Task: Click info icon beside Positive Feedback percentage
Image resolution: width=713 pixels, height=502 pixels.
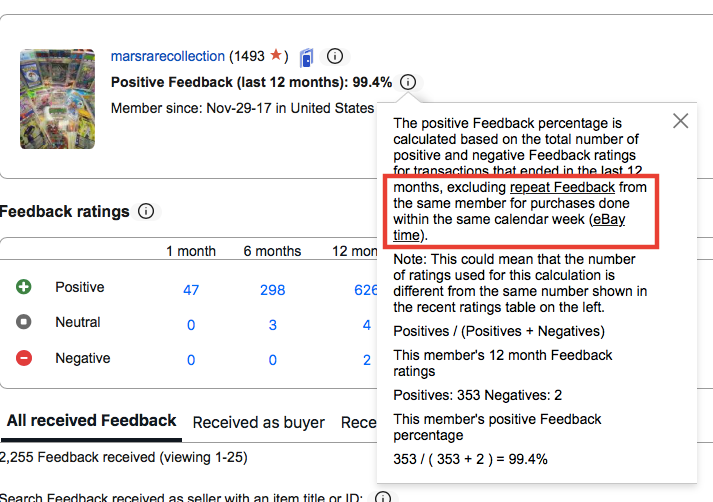Action: (408, 82)
